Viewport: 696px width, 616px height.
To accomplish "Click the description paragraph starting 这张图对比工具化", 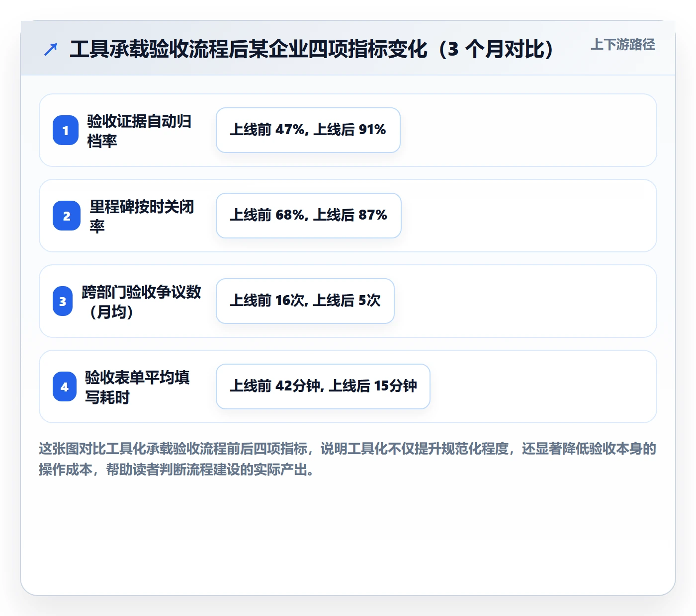I will coord(348,459).
